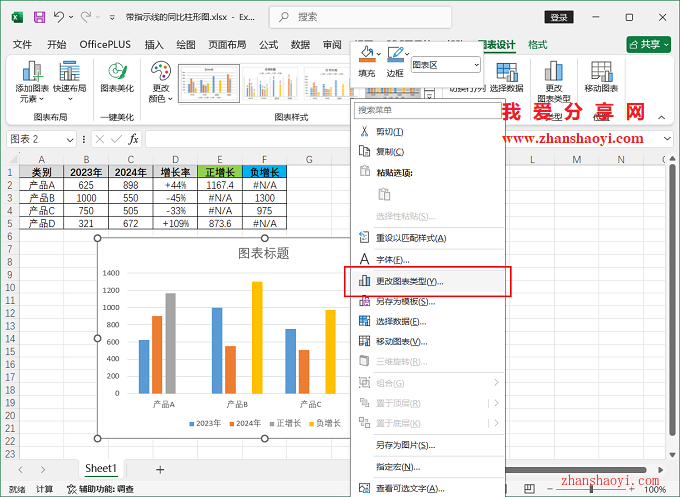The height and width of the screenshot is (497, 680).
Task: Open 添加图表元素 in the ribbon
Action: [x=33, y=81]
